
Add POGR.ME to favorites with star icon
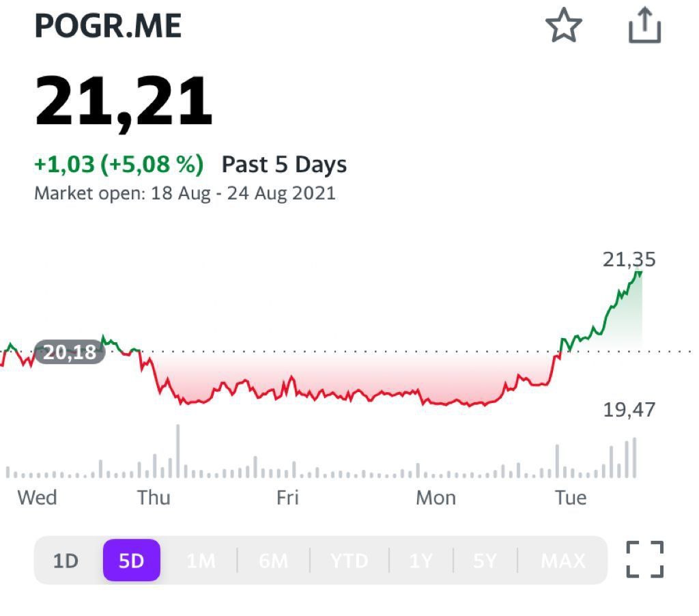tap(563, 27)
